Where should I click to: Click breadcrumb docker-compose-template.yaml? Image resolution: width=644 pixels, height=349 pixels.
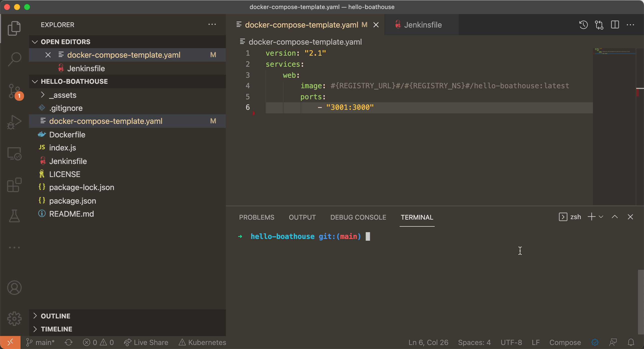305,42
